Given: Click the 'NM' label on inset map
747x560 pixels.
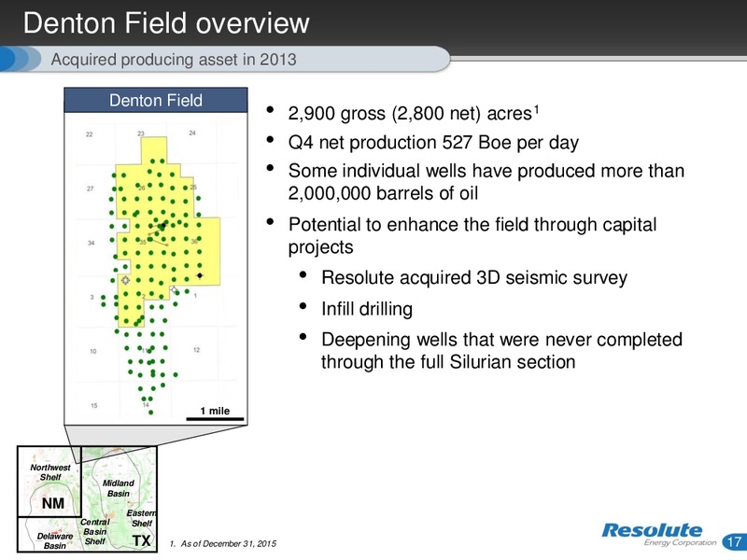Looking at the screenshot, I should [53, 503].
